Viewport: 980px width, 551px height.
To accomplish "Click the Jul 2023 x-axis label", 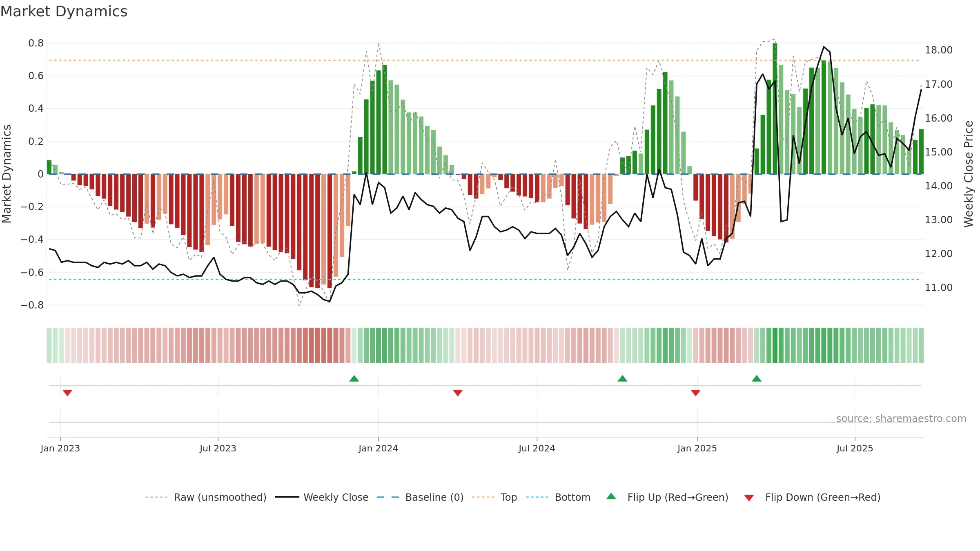I will point(218,448).
